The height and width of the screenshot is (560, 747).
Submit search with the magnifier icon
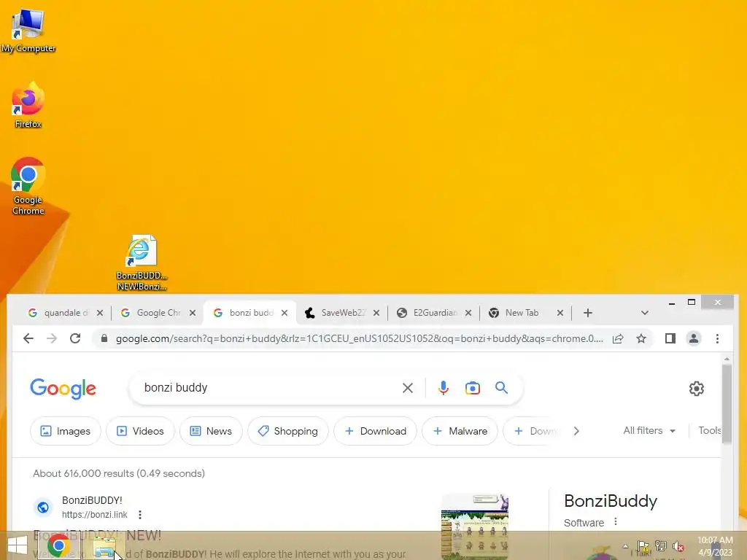pyautogui.click(x=501, y=388)
